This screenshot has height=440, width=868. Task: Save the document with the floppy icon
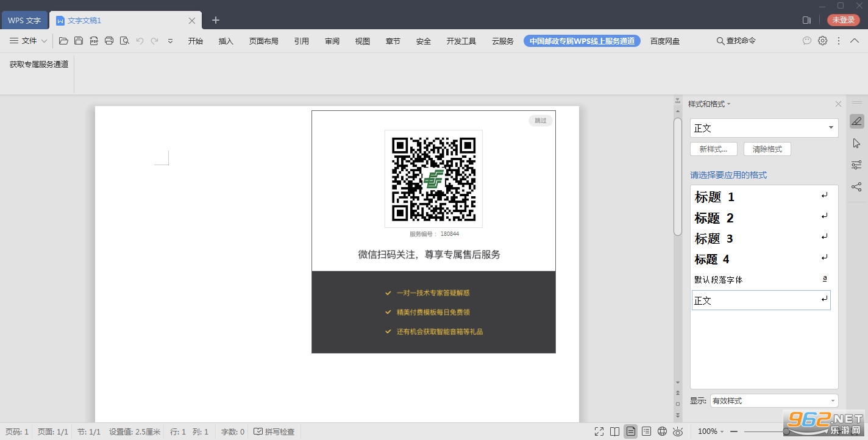click(79, 41)
